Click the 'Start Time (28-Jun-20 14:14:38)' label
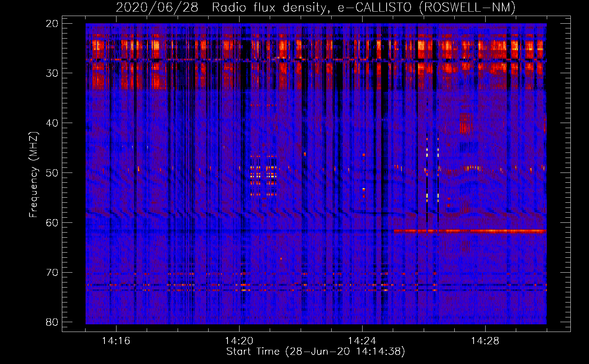The height and width of the screenshot is (364, 589). click(316, 352)
